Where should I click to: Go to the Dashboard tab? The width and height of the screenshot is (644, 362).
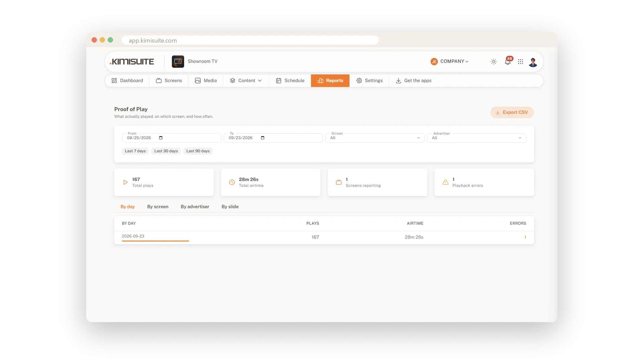pos(127,81)
